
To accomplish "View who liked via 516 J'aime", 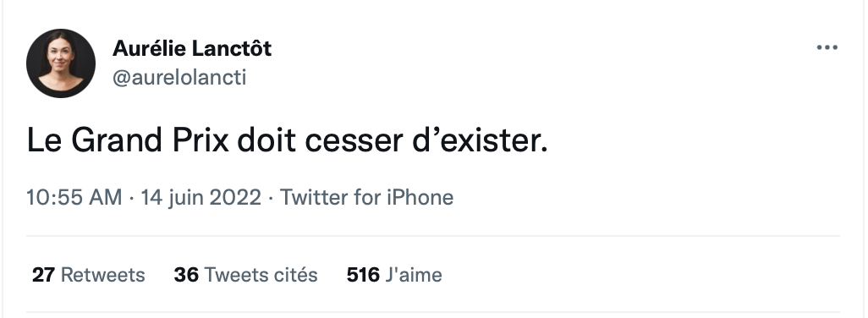I will pyautogui.click(x=394, y=275).
